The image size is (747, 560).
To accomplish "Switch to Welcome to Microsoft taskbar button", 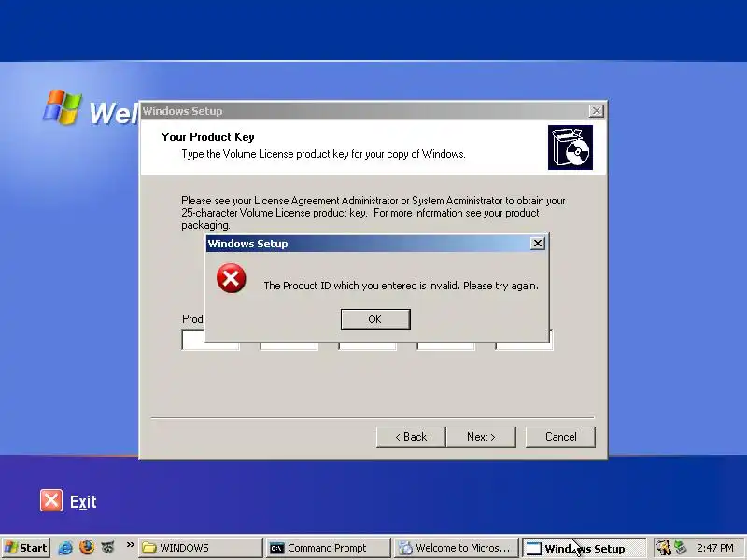I will (x=456, y=548).
